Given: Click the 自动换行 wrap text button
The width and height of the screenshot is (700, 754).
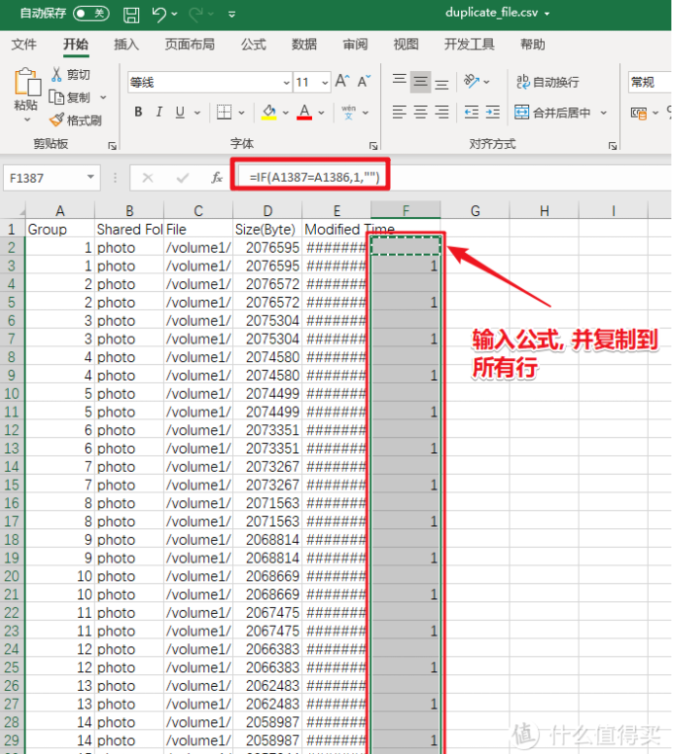Looking at the screenshot, I should coord(546,82).
